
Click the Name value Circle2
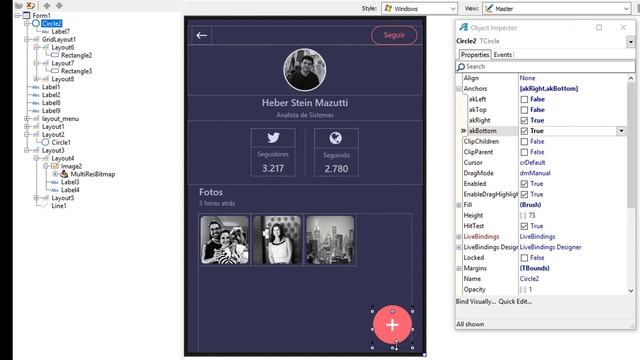[x=529, y=279]
